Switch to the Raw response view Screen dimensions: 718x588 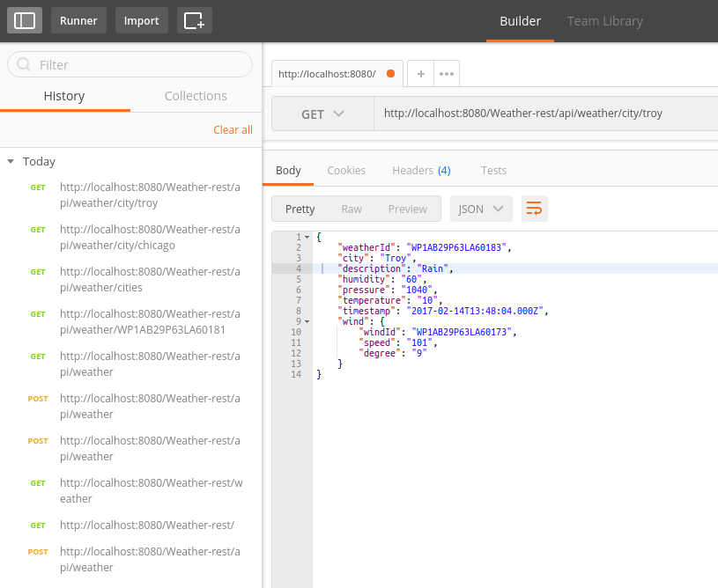click(x=352, y=209)
